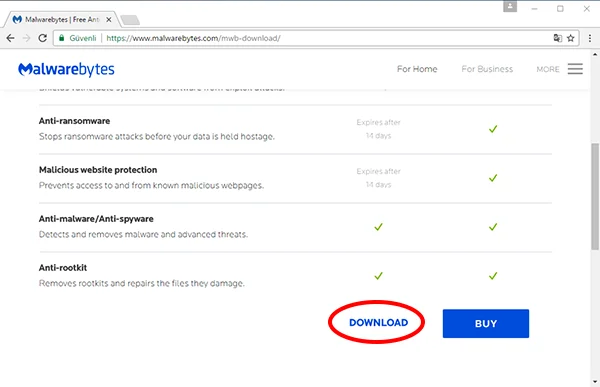Click 'Detects and removes malware' description
The image size is (600, 387).
[143, 234]
